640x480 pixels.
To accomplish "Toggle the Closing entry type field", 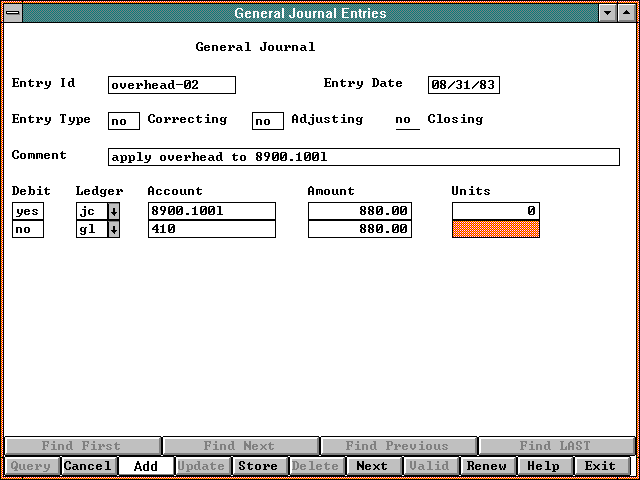I will click(x=406, y=121).
